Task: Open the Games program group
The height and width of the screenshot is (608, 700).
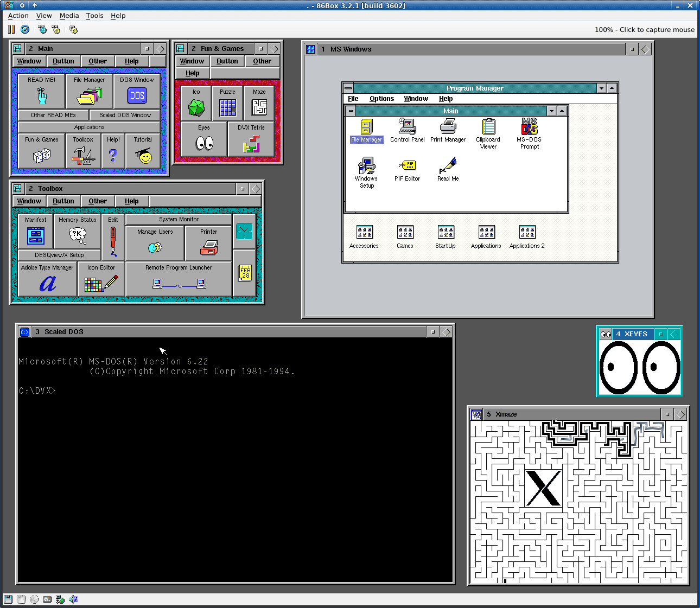Action: (x=405, y=236)
